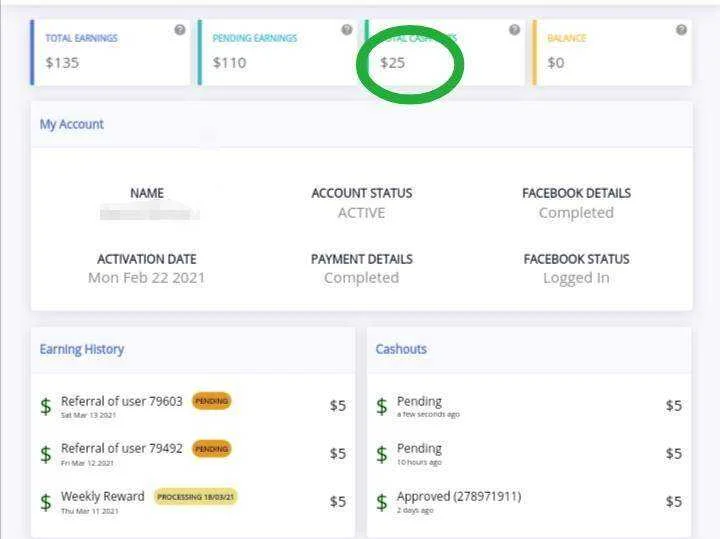Click the $110 Pending Earnings amount
This screenshot has height=539, width=720.
pyautogui.click(x=230, y=62)
